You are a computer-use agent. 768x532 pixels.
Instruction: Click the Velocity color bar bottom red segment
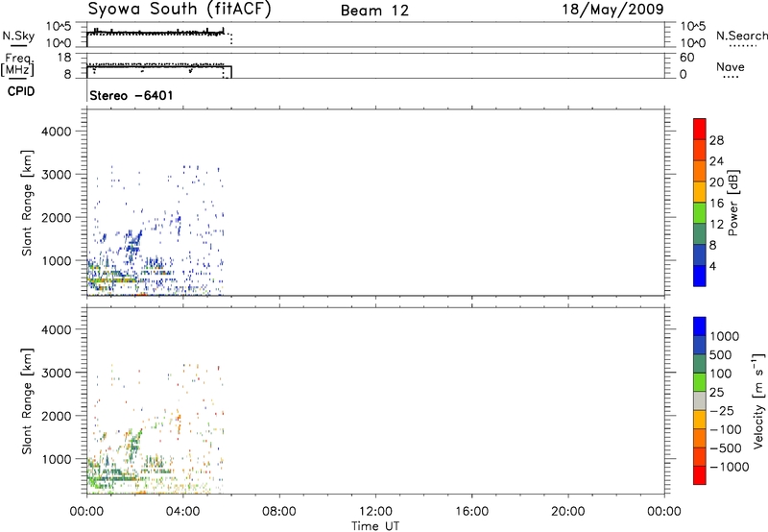[700, 475]
